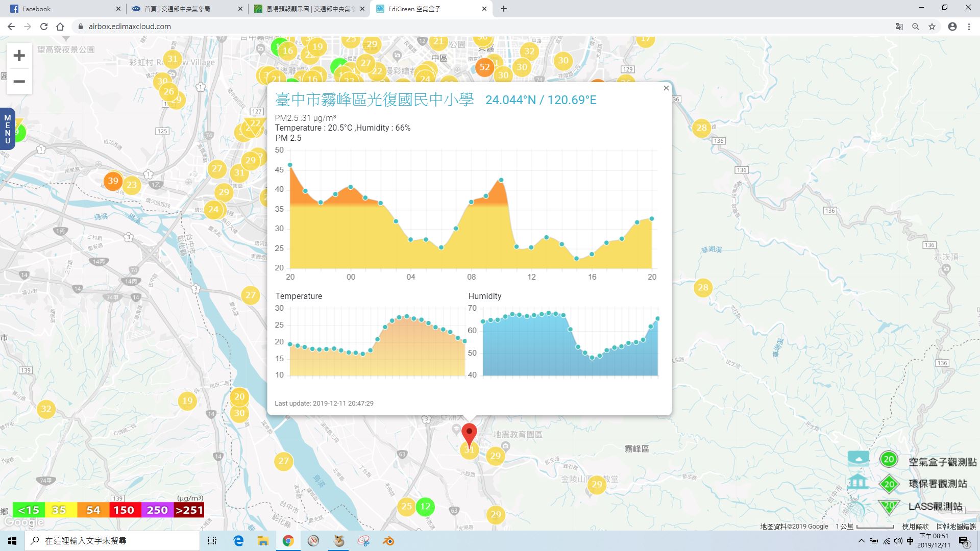The height and width of the screenshot is (551, 980).
Task: Select the yellow 19 marker near bottom left
Action: pos(187,401)
